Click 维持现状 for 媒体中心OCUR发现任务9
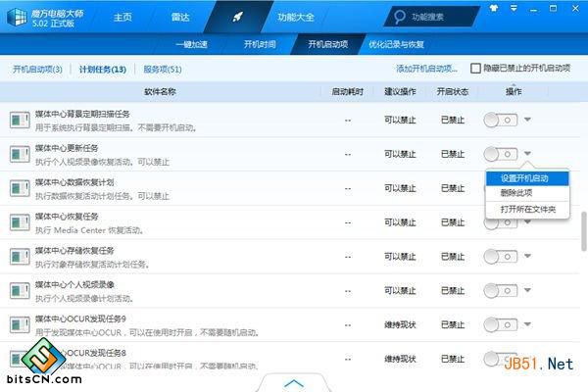The image size is (588, 392). (x=400, y=324)
